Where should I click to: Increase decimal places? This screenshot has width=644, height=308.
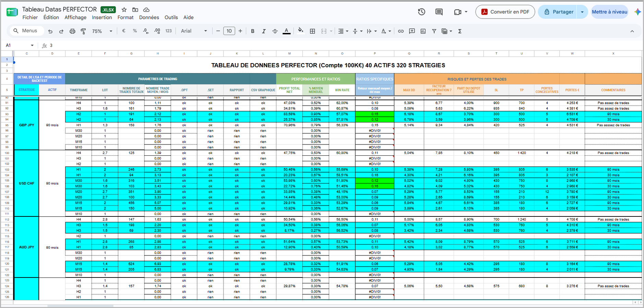tap(157, 31)
